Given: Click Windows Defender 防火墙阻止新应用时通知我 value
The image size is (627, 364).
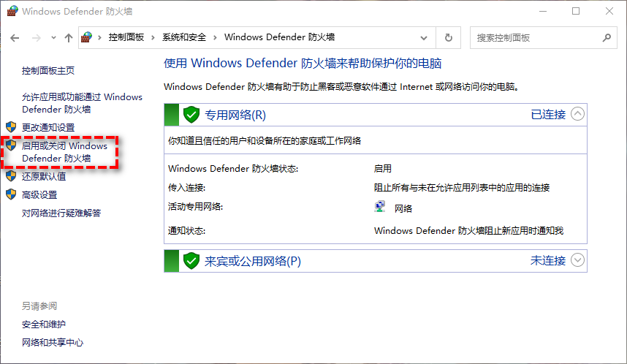Looking at the screenshot, I should click(x=468, y=231).
